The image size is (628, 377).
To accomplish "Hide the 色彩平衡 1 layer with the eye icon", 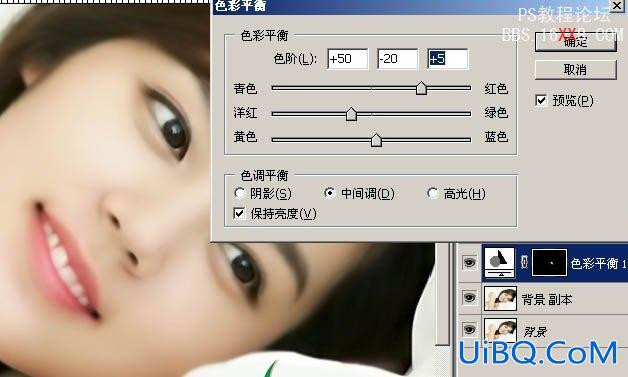I will point(469,263).
